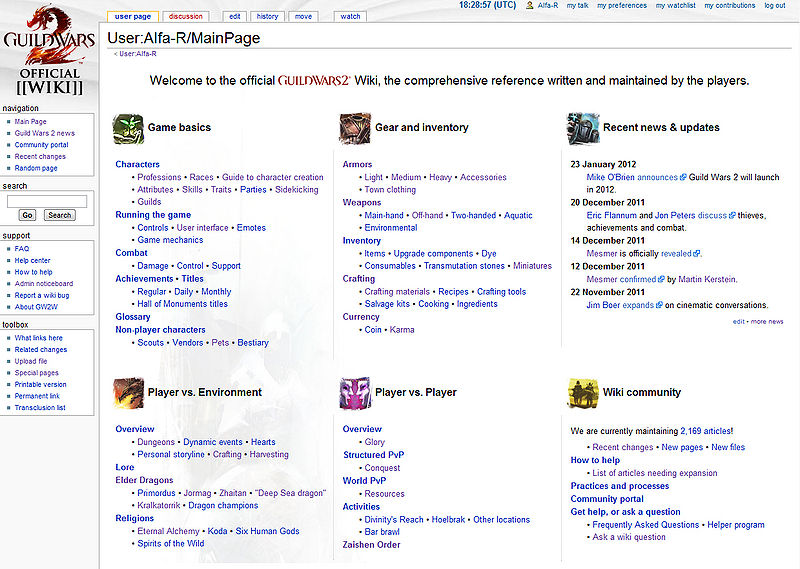Open Guild Wars 2 news sidebar link
Viewport: 800px width, 569px height.
coord(44,133)
